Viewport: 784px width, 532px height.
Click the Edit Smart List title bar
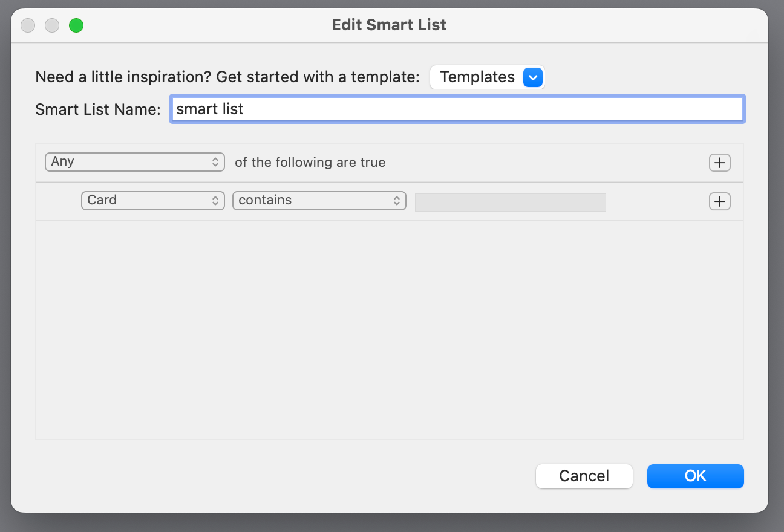click(389, 25)
